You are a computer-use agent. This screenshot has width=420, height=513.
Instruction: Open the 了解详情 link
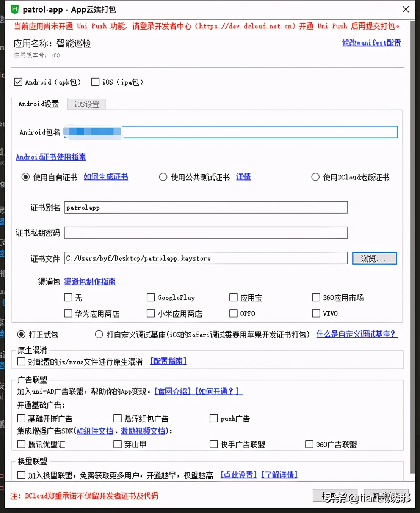pyautogui.click(x=279, y=475)
